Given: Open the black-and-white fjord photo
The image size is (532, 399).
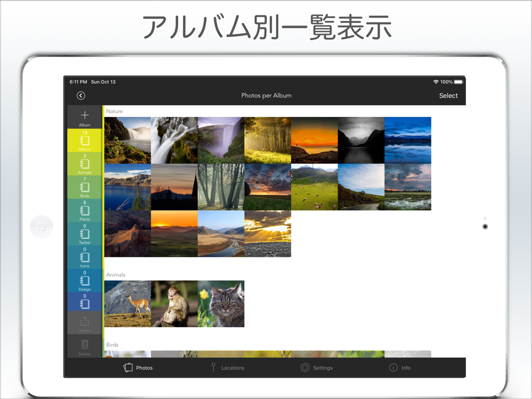Looking at the screenshot, I should 361,140.
